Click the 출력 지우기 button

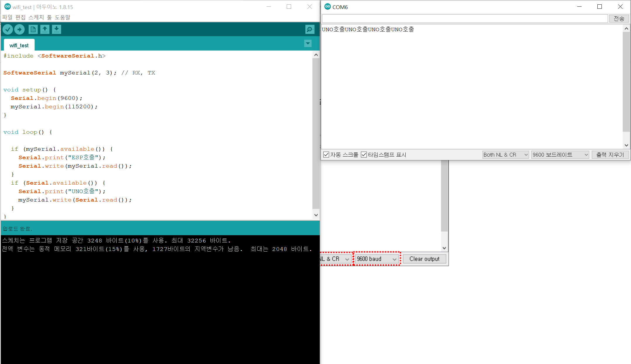(x=610, y=155)
